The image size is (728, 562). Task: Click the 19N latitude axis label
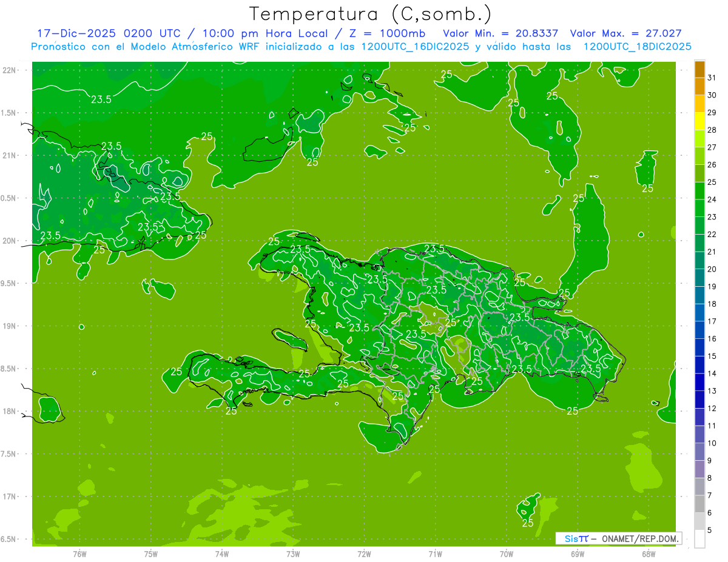point(9,326)
